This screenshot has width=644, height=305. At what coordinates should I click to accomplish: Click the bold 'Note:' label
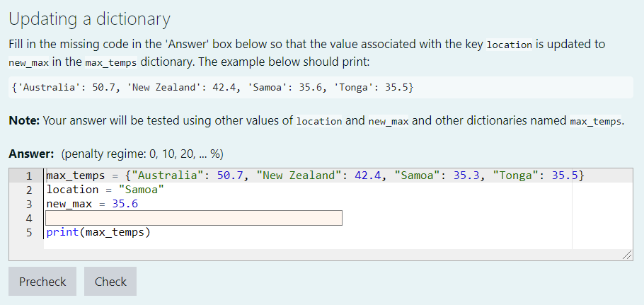coord(24,121)
